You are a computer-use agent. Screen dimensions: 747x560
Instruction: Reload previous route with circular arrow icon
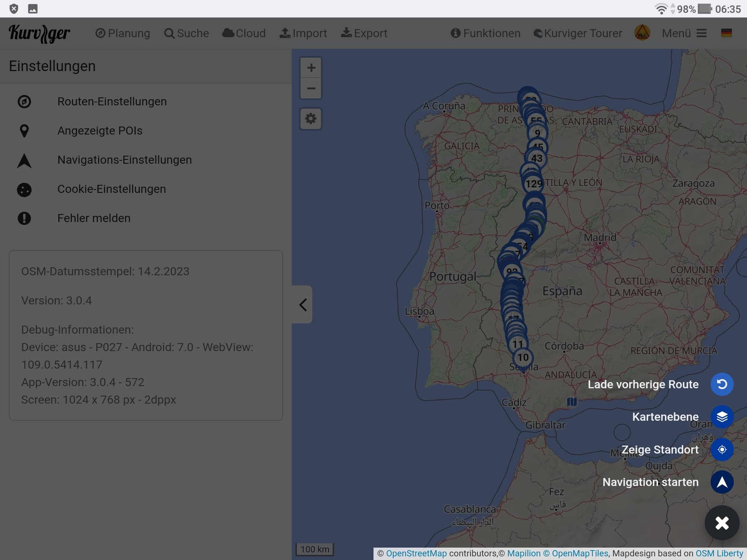[x=722, y=384]
